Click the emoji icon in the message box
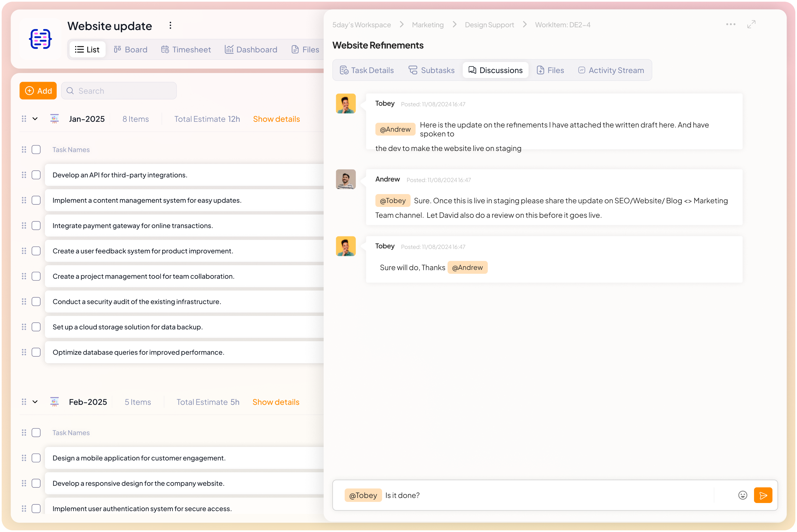 point(743,495)
